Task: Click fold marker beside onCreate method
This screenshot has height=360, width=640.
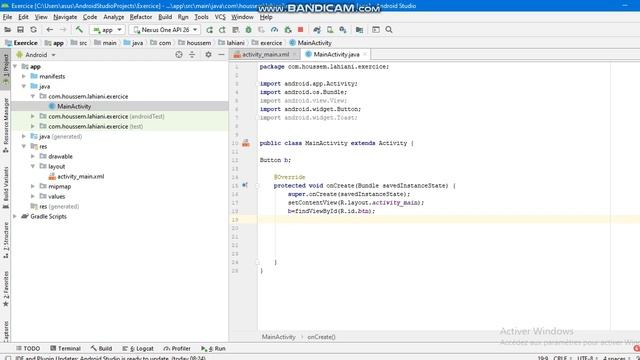Action: click(x=258, y=186)
